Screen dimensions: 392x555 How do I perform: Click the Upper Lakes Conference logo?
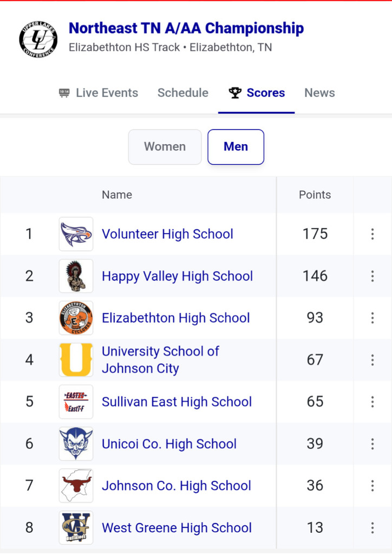(x=38, y=40)
